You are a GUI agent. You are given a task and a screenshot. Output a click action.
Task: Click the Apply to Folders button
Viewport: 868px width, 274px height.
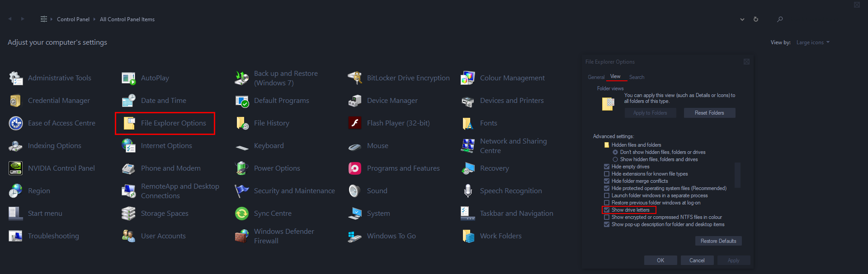pos(650,113)
